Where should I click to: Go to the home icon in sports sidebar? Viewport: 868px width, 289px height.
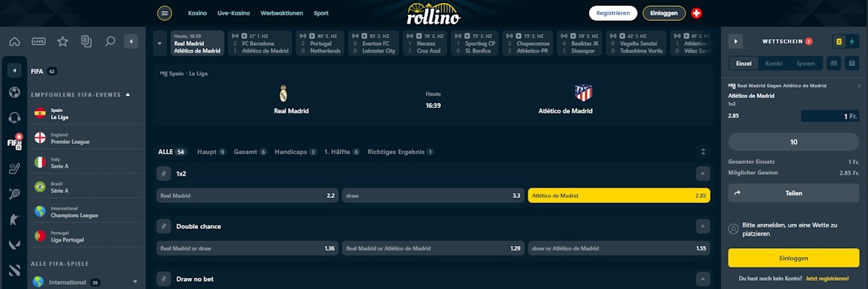(x=15, y=41)
